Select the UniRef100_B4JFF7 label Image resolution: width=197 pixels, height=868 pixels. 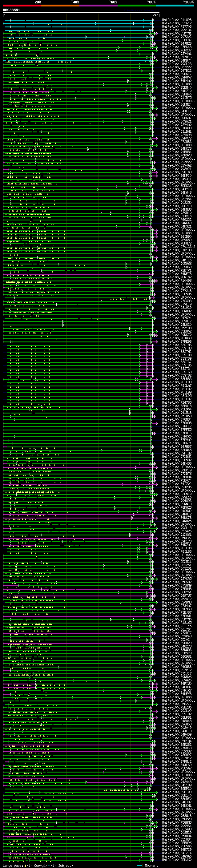(177, 111)
